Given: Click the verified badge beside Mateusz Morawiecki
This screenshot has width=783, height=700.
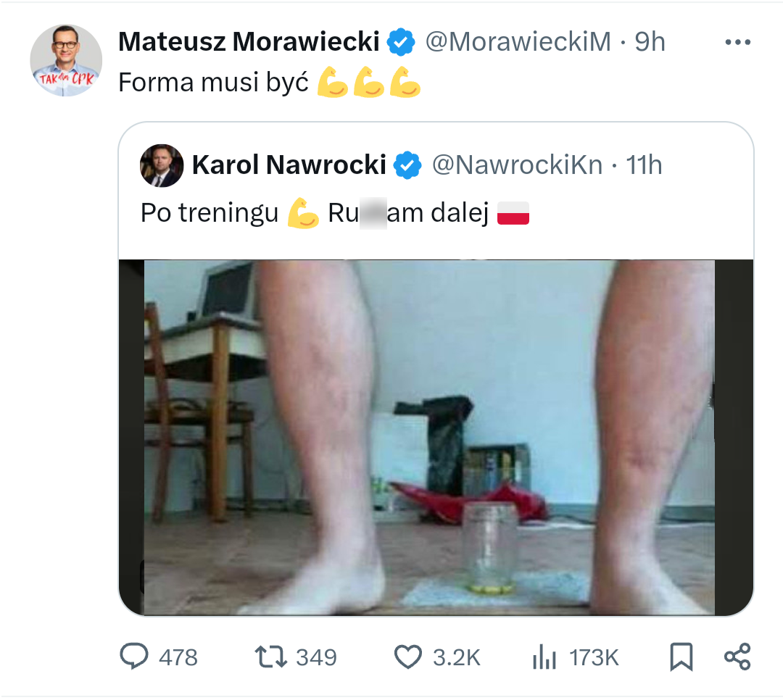Looking at the screenshot, I should coord(400,42).
